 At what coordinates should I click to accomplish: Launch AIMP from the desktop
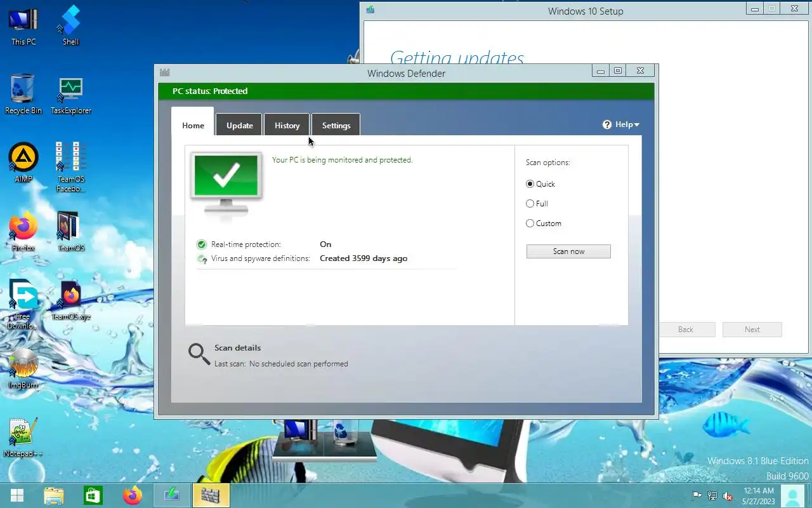tap(23, 163)
